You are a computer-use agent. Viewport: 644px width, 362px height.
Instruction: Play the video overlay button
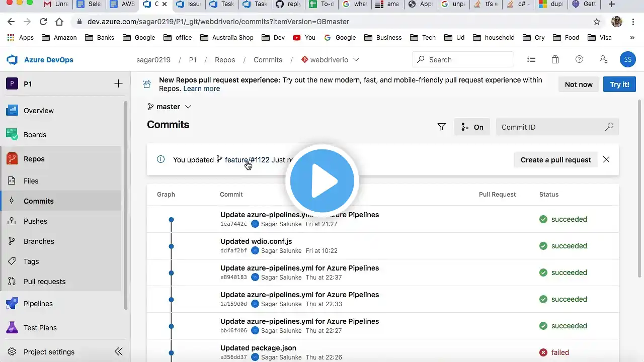coord(322,180)
